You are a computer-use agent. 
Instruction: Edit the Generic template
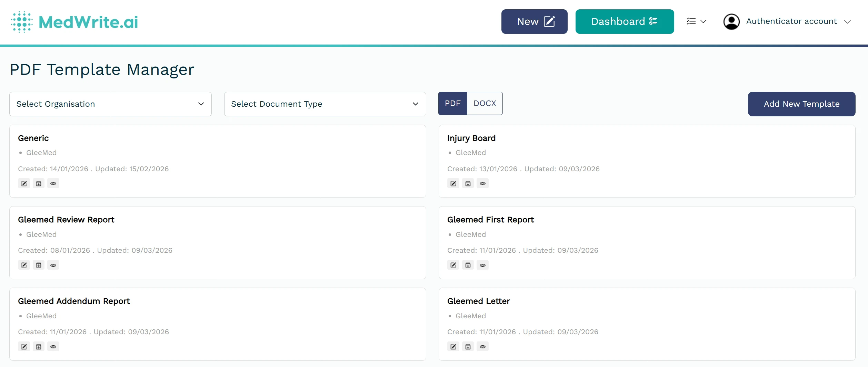24,183
